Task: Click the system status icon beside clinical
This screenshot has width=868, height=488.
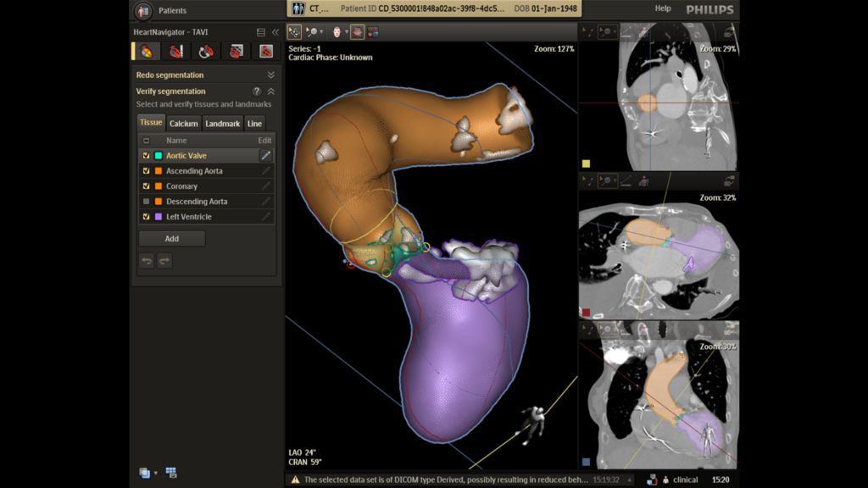Action: 652,480
